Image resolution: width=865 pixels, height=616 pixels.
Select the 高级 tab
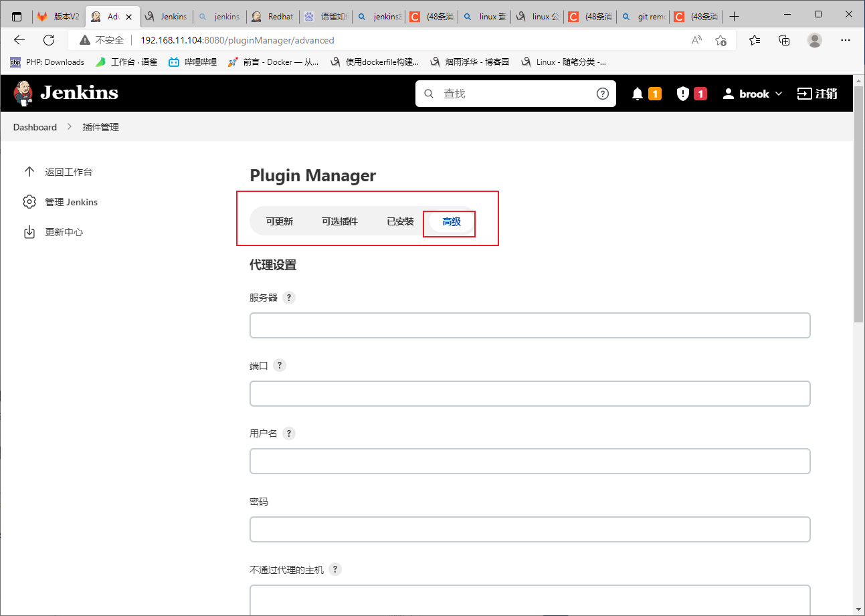tap(452, 221)
